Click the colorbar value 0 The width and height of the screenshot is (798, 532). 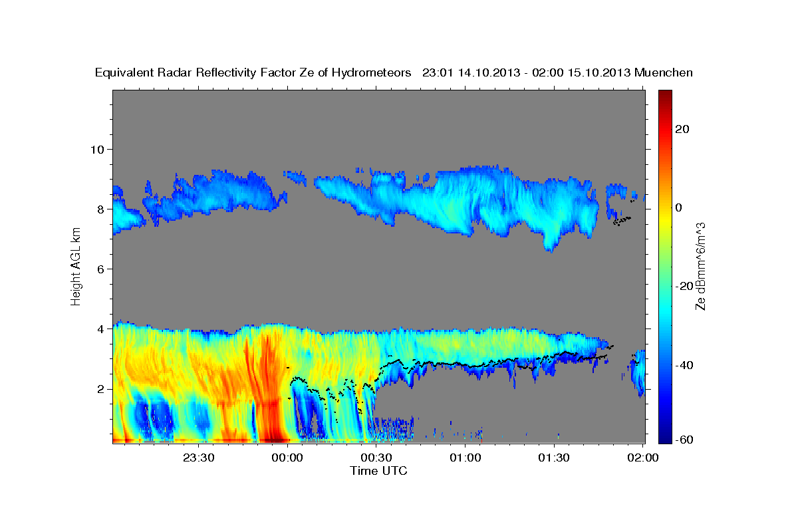[678, 207]
